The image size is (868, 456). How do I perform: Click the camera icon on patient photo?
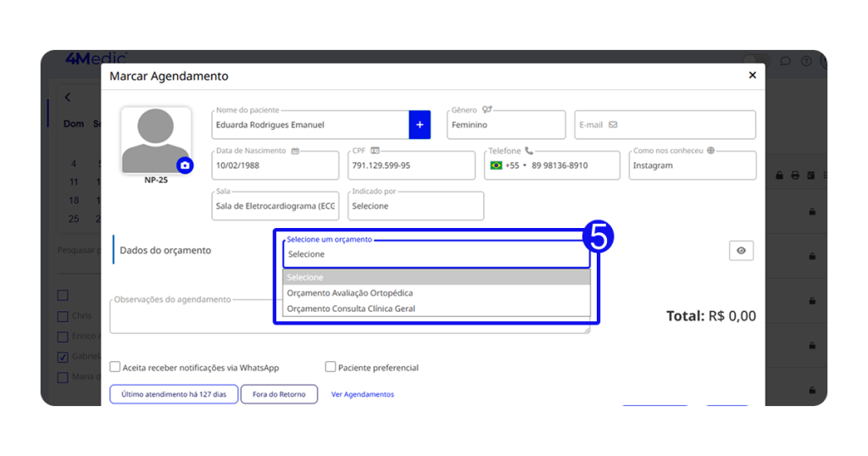point(185,166)
